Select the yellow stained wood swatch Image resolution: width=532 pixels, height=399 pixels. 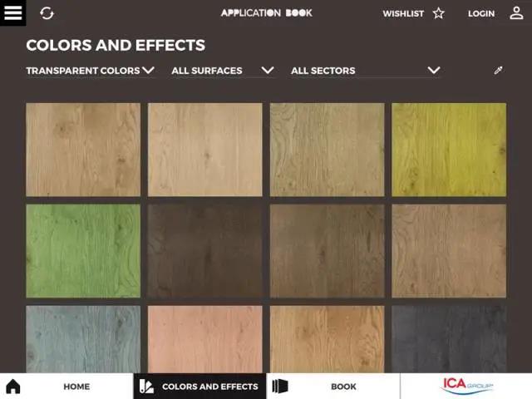pos(449,150)
